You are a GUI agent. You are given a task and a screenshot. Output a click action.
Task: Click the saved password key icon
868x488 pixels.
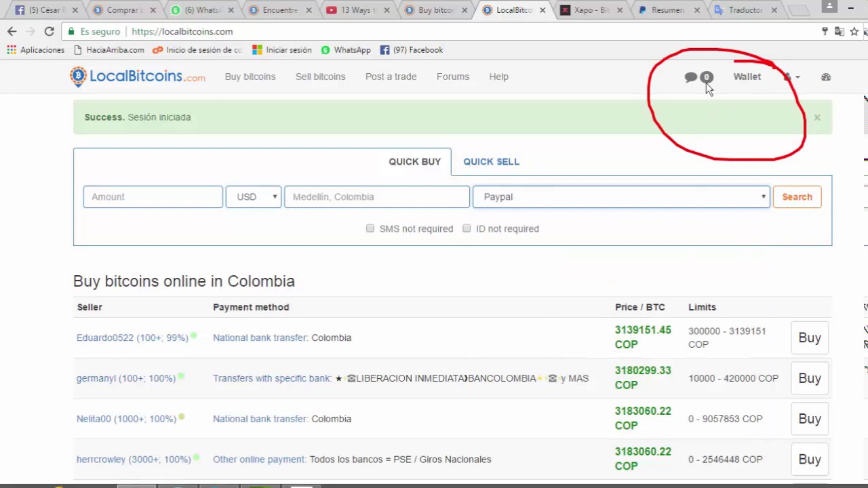point(825,32)
